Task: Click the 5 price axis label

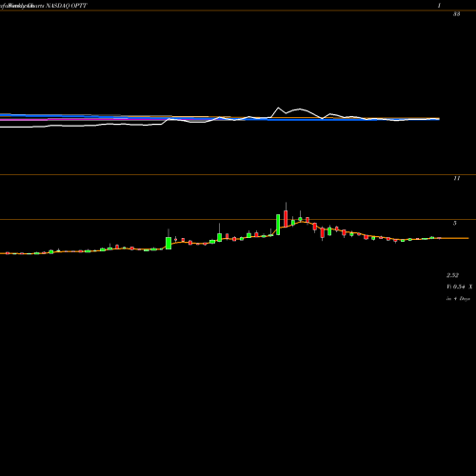Action: point(455,223)
